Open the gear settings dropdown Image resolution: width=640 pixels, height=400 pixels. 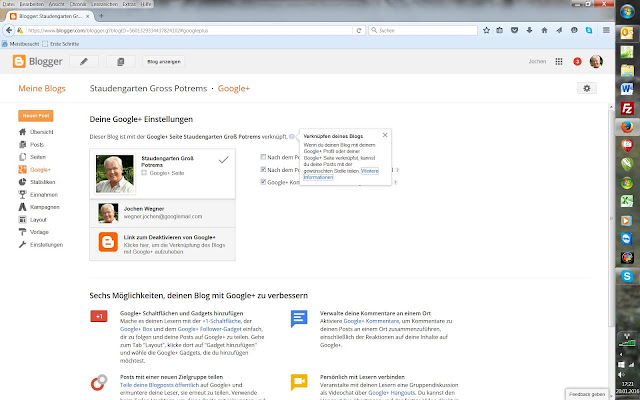pos(587,88)
